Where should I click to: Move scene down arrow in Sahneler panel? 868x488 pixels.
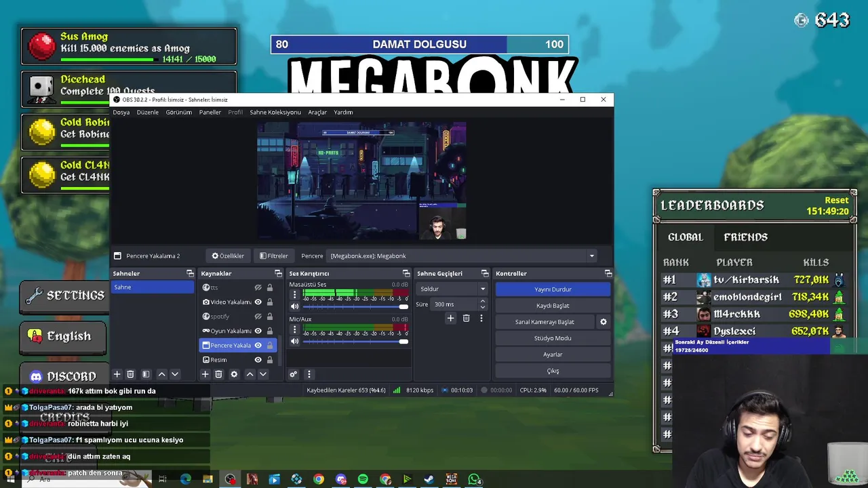pyautogui.click(x=174, y=374)
